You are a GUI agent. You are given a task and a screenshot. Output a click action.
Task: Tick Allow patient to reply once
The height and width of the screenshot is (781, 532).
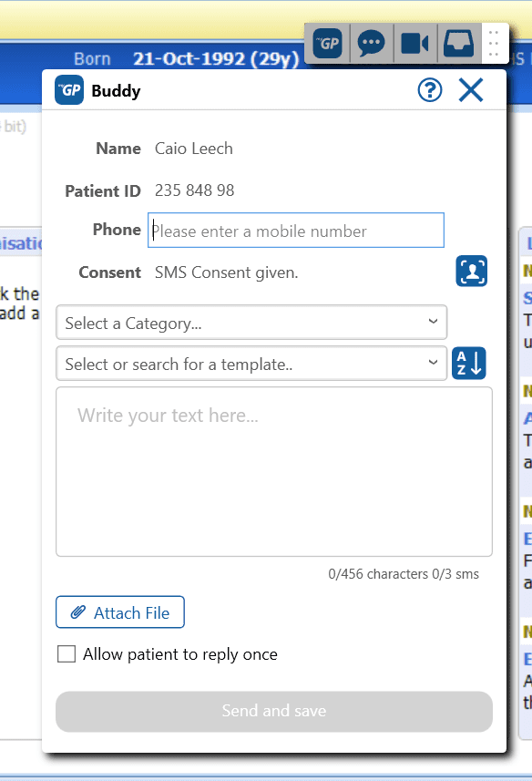66,654
